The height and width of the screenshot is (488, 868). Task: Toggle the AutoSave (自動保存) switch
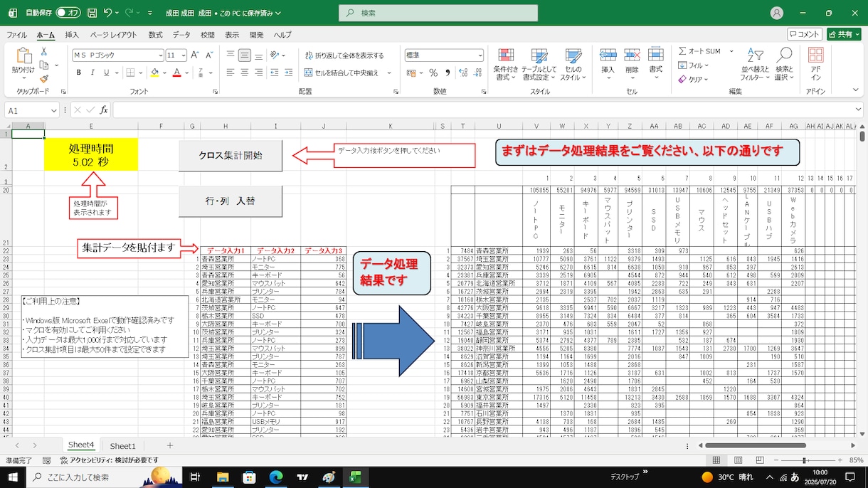click(68, 13)
